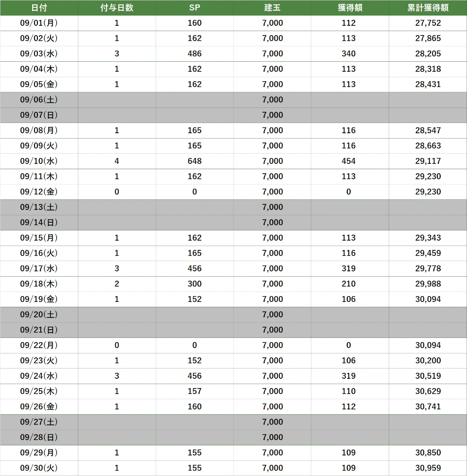467x476 pixels.
Task: Select the SP cell showing 300
Action: pyautogui.click(x=195, y=283)
